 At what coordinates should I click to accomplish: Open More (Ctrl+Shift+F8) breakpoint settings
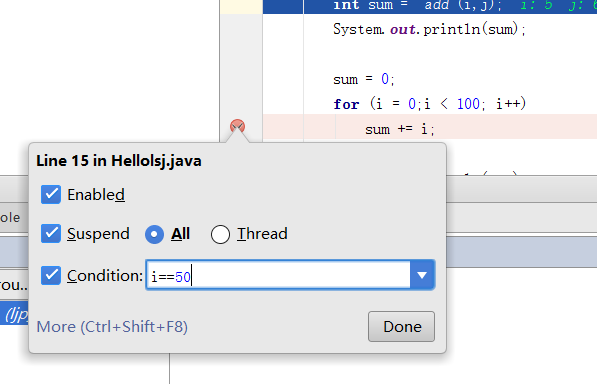(x=112, y=327)
